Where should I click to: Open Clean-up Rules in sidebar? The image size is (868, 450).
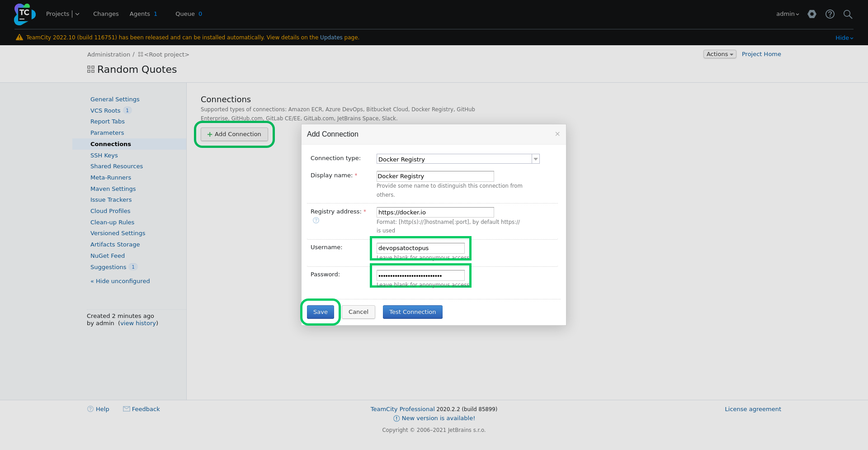(112, 222)
